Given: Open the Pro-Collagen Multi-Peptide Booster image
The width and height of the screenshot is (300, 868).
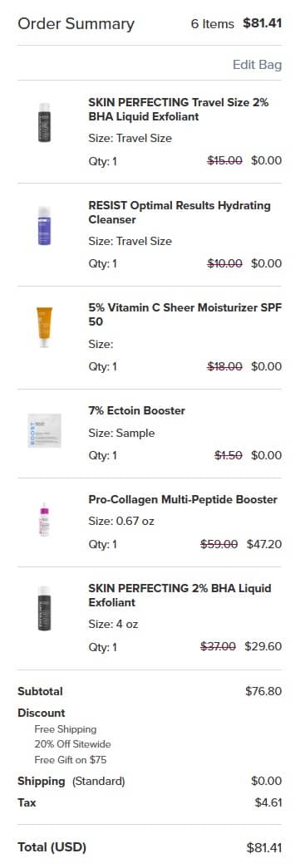Looking at the screenshot, I should click(44, 519).
